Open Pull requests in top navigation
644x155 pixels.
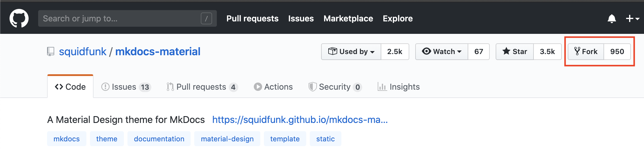253,18
